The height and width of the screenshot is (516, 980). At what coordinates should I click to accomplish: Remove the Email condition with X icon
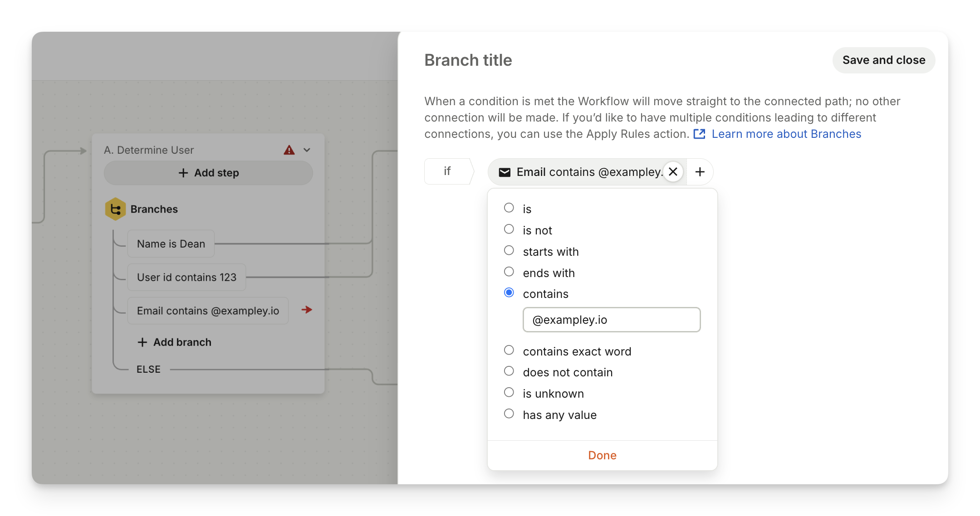click(673, 172)
